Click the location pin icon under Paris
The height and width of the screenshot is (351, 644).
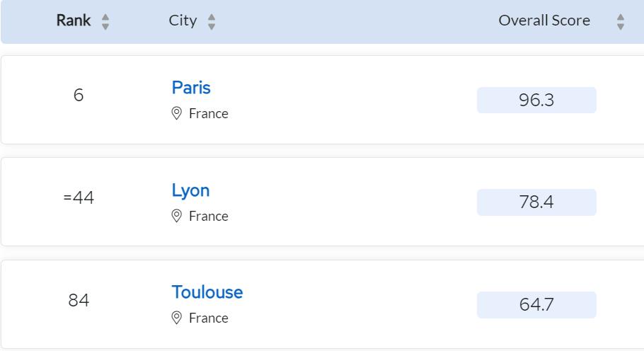click(177, 113)
